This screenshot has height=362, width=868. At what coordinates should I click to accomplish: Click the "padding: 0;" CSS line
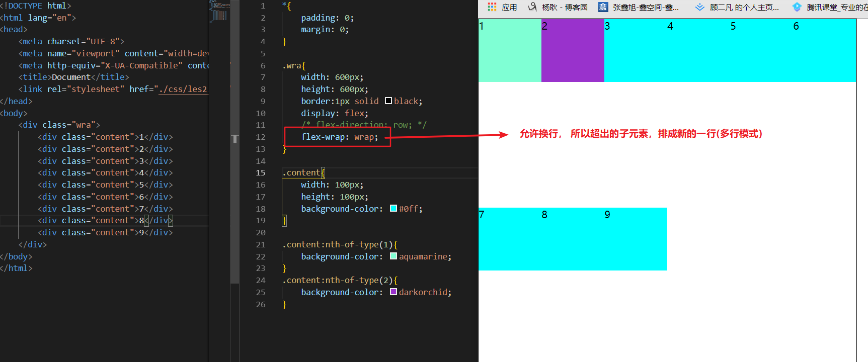tap(327, 18)
